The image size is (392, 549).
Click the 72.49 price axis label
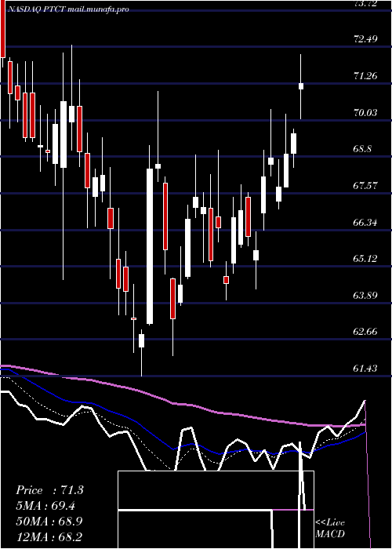pos(365,38)
